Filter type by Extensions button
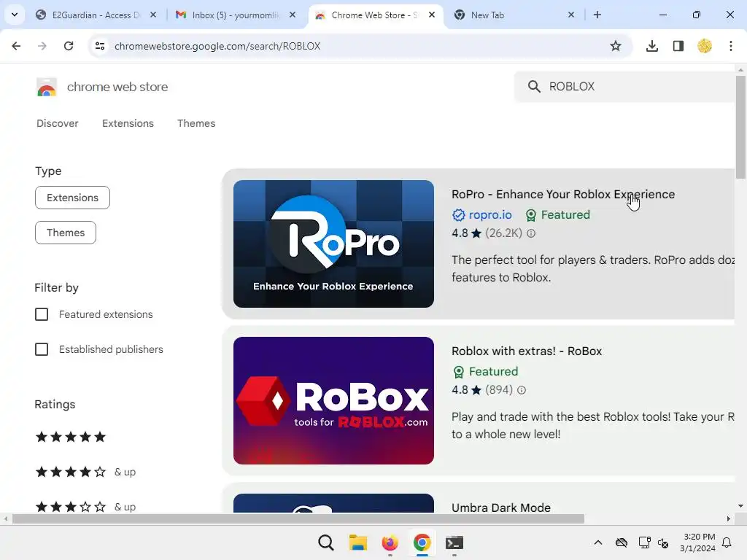 pos(72,198)
